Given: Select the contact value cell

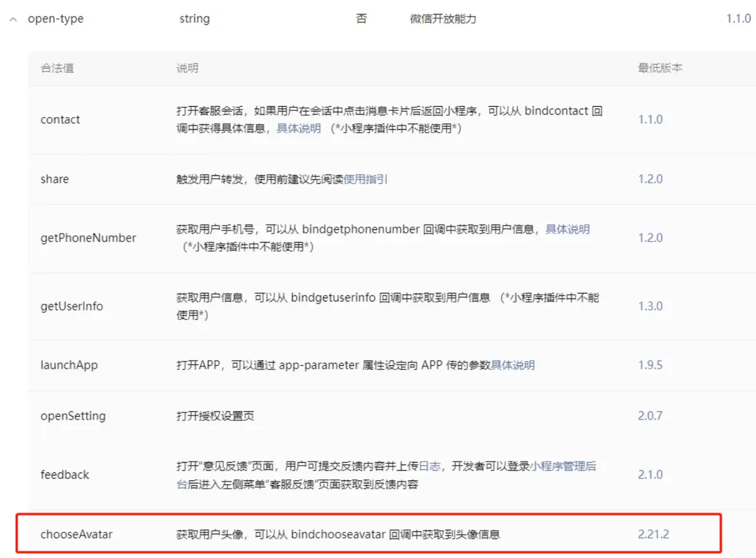Looking at the screenshot, I should [x=61, y=120].
